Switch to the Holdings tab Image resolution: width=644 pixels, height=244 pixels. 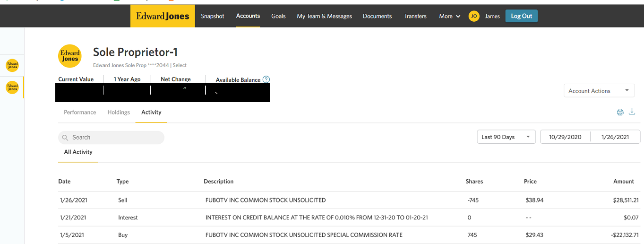[119, 112]
